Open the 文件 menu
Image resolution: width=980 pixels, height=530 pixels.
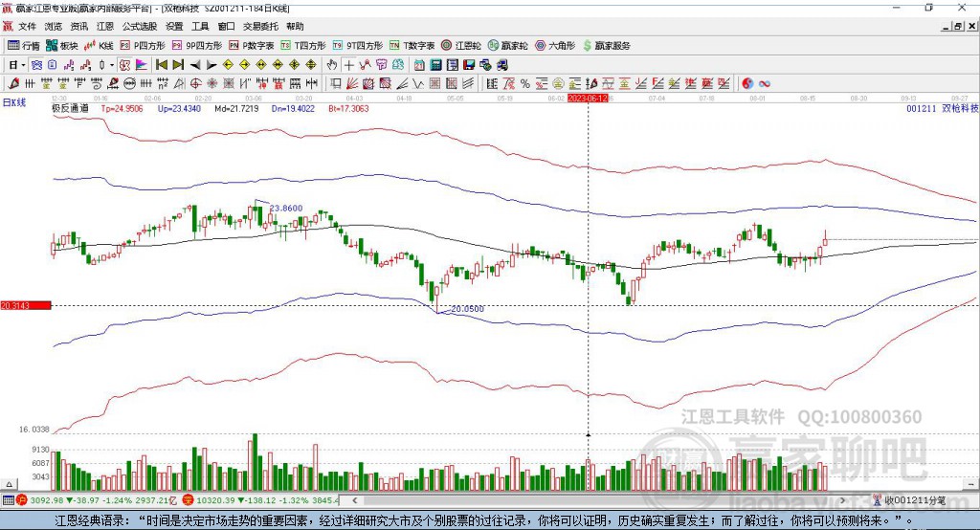click(x=27, y=26)
